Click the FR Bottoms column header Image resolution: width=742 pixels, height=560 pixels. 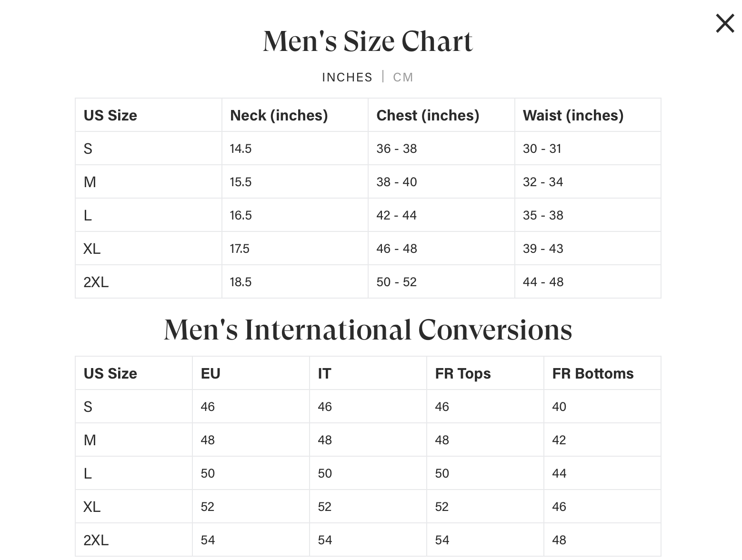(592, 373)
